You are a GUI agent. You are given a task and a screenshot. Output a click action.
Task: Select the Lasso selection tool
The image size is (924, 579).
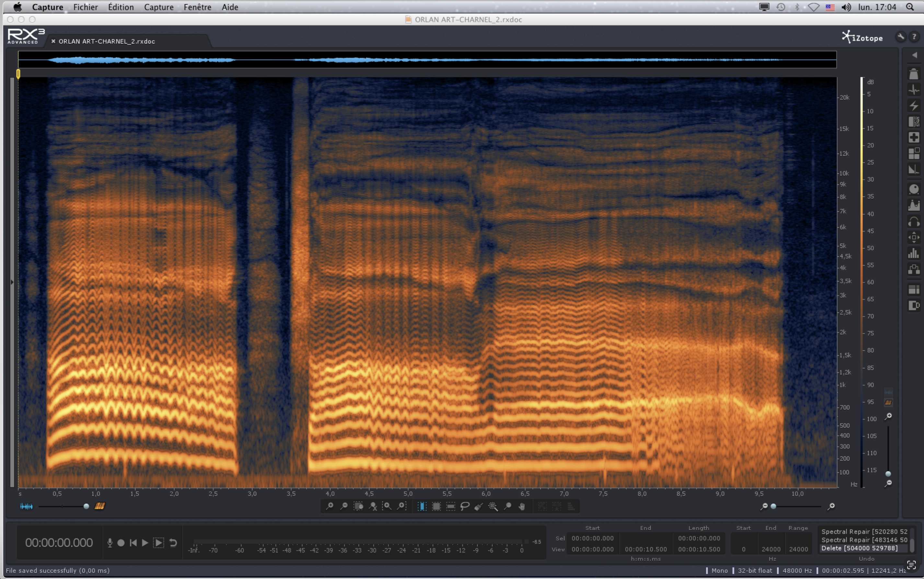pos(465,506)
